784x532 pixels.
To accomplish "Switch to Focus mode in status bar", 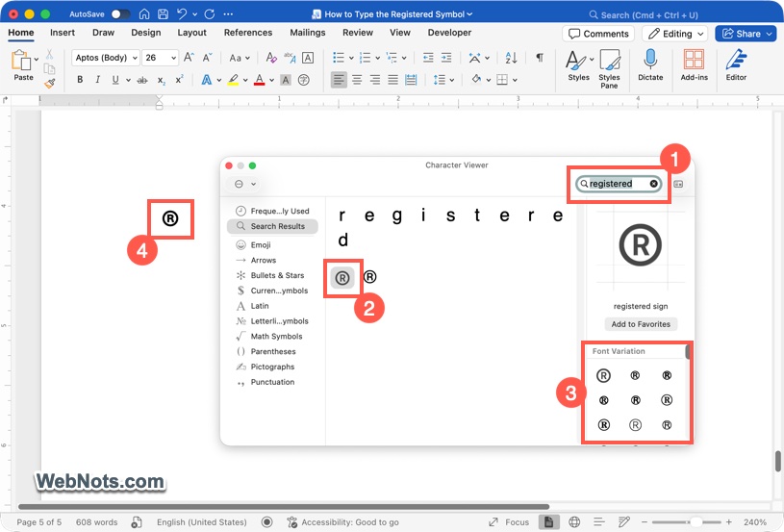I will click(x=509, y=522).
